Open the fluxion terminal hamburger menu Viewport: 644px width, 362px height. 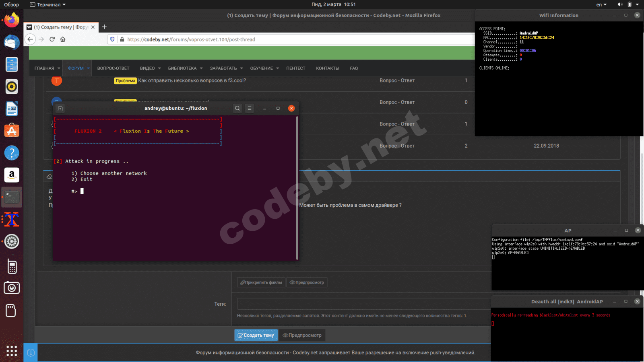(250, 108)
